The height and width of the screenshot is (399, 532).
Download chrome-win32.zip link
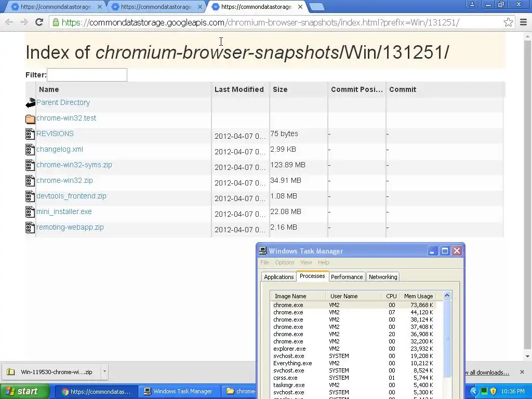[x=64, y=180]
